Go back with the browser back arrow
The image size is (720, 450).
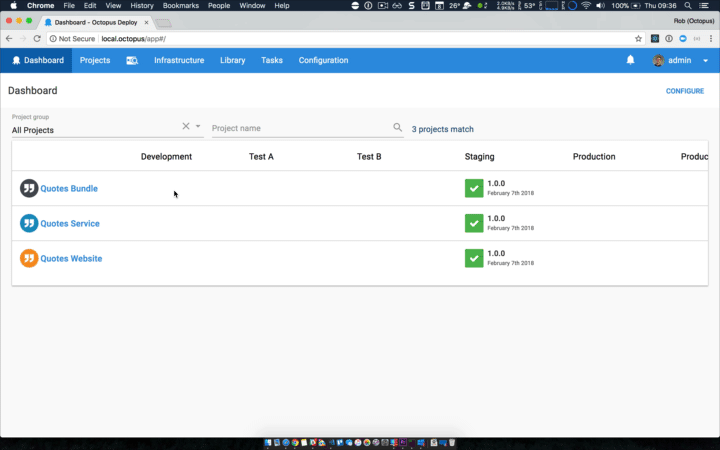[9, 39]
